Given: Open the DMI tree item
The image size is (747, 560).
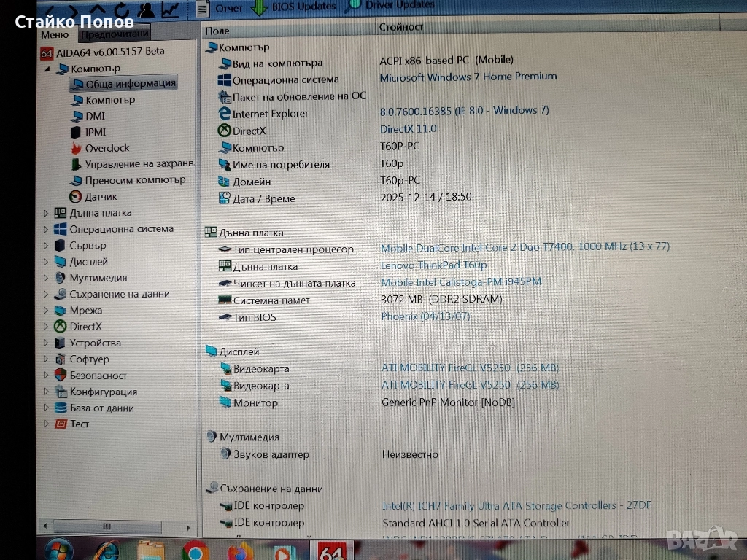Looking at the screenshot, I should coord(95,116).
